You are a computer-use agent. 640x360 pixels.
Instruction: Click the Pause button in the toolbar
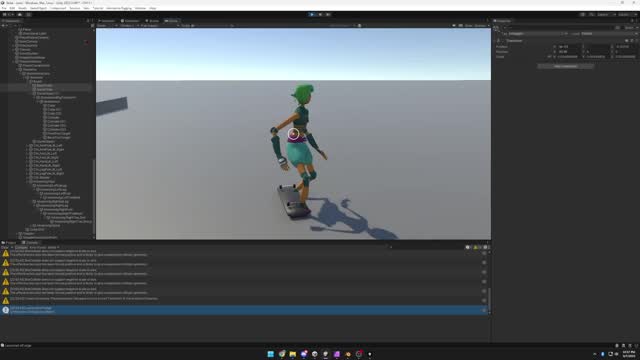320,14
